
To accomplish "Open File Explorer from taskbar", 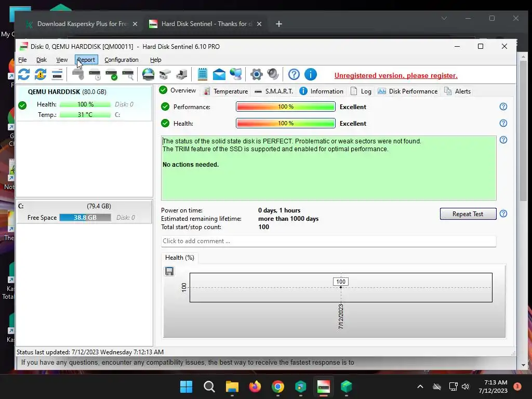I will pyautogui.click(x=232, y=387).
